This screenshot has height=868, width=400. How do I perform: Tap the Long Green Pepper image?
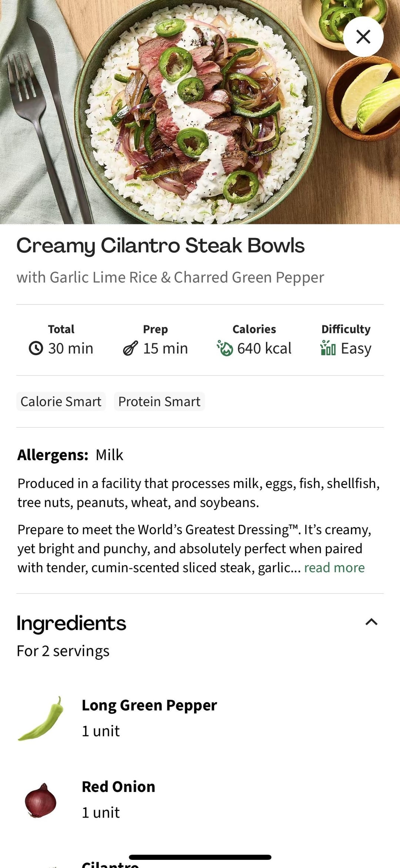click(x=41, y=719)
